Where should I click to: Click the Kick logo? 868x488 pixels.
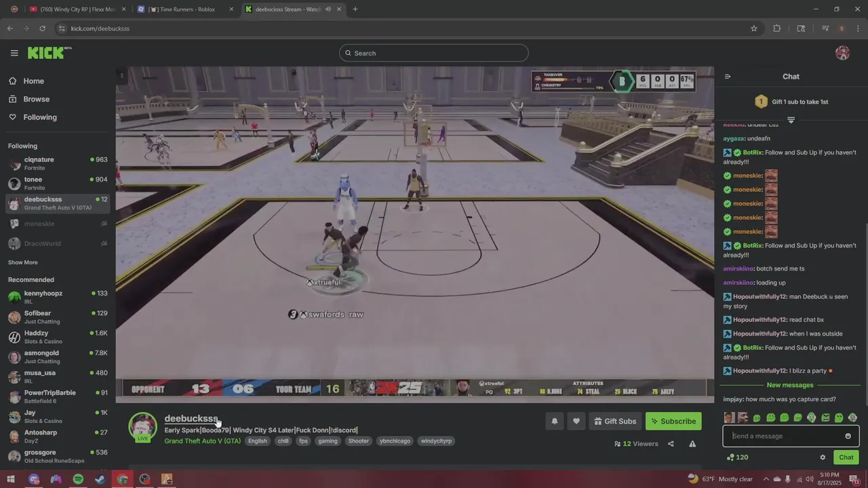pos(50,53)
